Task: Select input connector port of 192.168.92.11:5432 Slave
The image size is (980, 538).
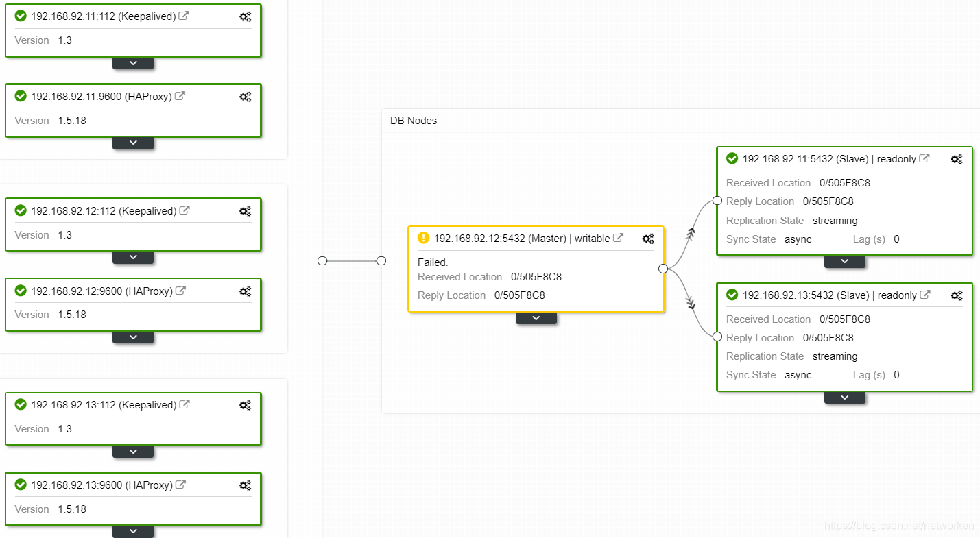Action: pyautogui.click(x=717, y=201)
